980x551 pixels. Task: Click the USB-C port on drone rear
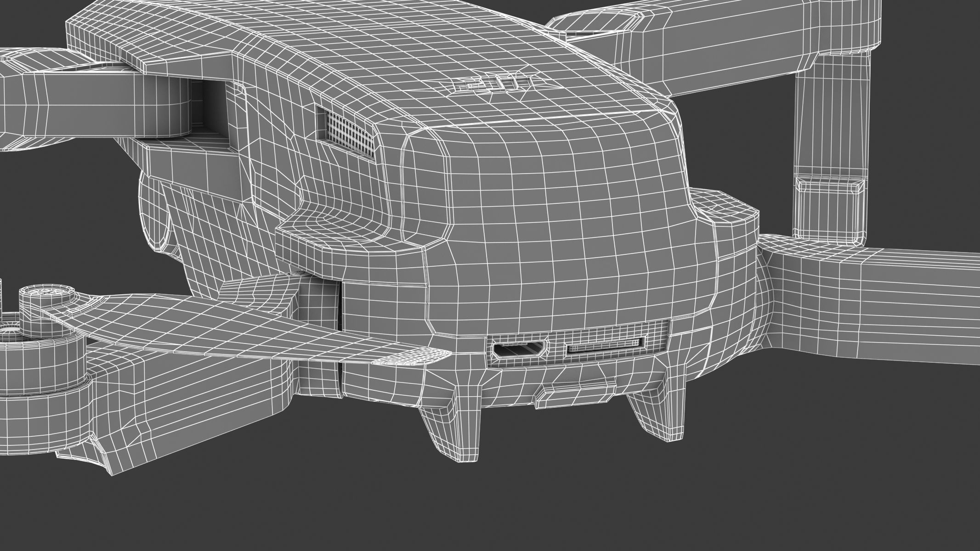click(520, 350)
